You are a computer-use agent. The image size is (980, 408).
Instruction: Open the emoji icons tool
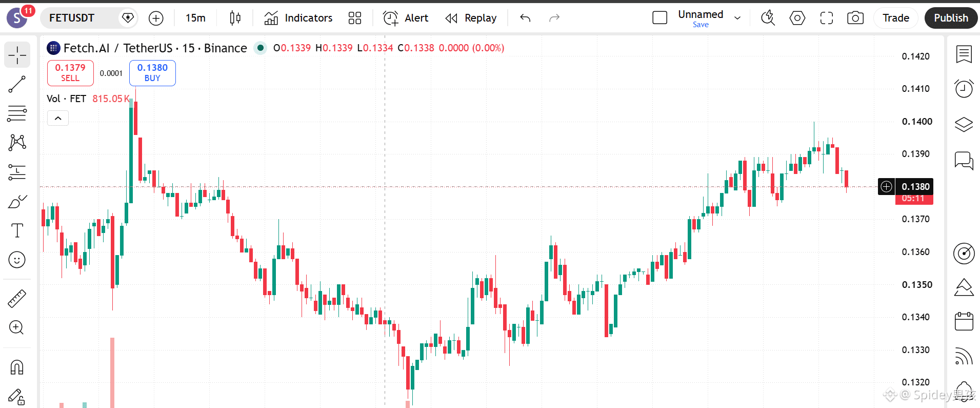(x=17, y=260)
